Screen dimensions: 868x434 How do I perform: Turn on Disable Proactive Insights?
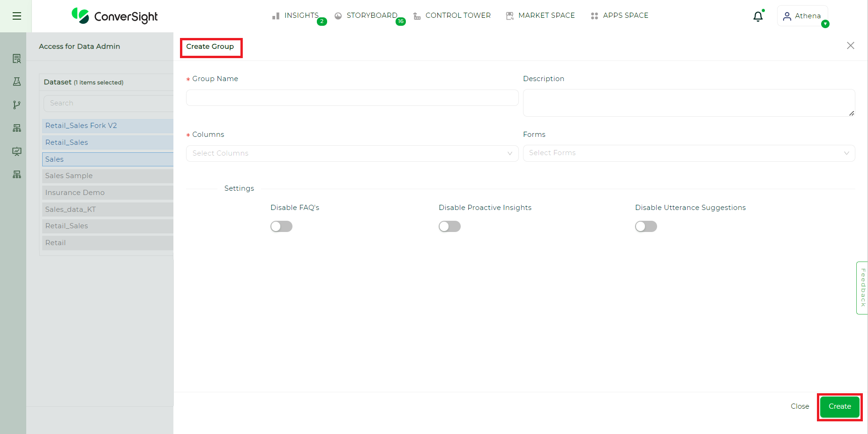pos(449,226)
